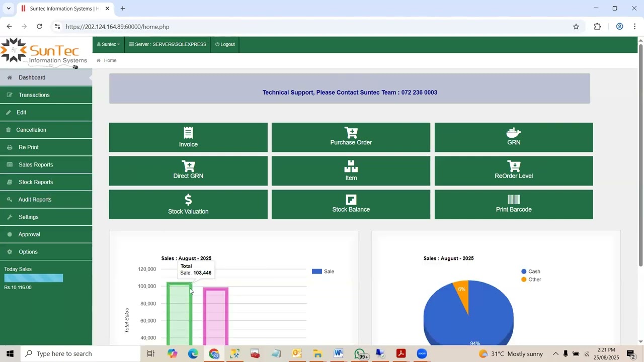
Task: Open the weather widget showing 31°C
Action: click(x=511, y=354)
